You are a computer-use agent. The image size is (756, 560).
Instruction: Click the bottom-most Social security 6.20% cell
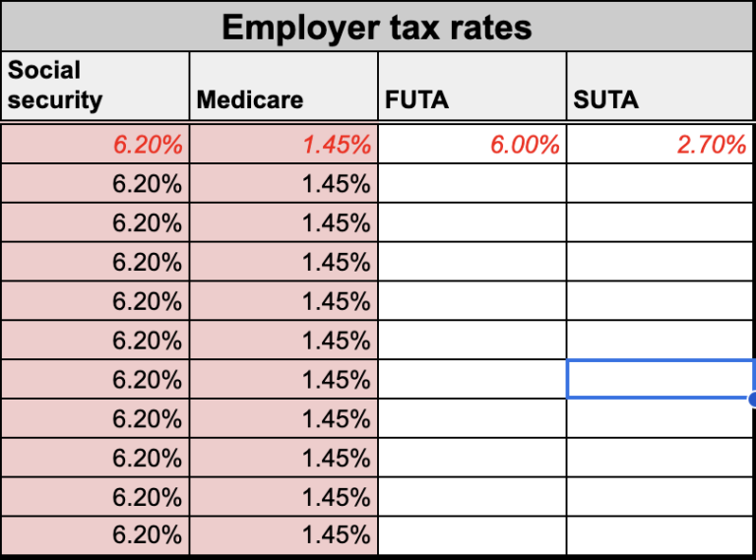tap(94, 535)
